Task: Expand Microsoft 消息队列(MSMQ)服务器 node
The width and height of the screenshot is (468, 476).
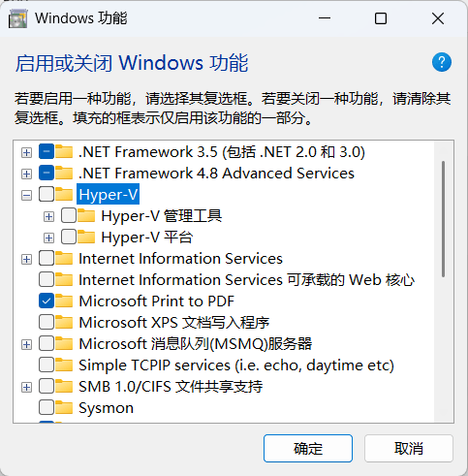Action: (x=26, y=344)
